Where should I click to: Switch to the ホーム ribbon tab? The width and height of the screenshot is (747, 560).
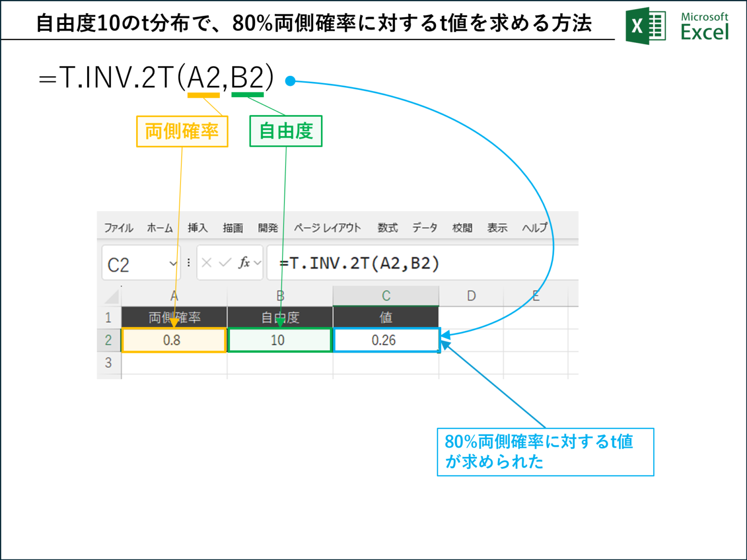(x=160, y=227)
